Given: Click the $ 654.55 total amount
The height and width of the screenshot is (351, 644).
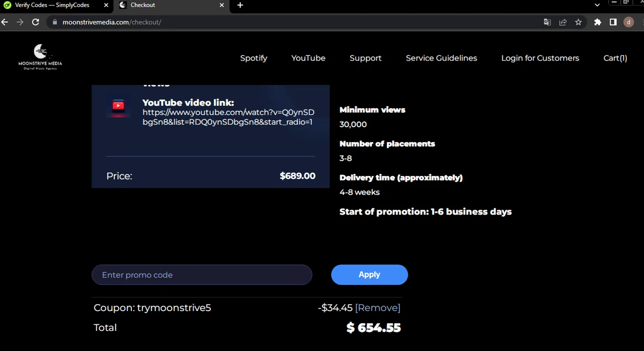Looking at the screenshot, I should pyautogui.click(x=374, y=328).
